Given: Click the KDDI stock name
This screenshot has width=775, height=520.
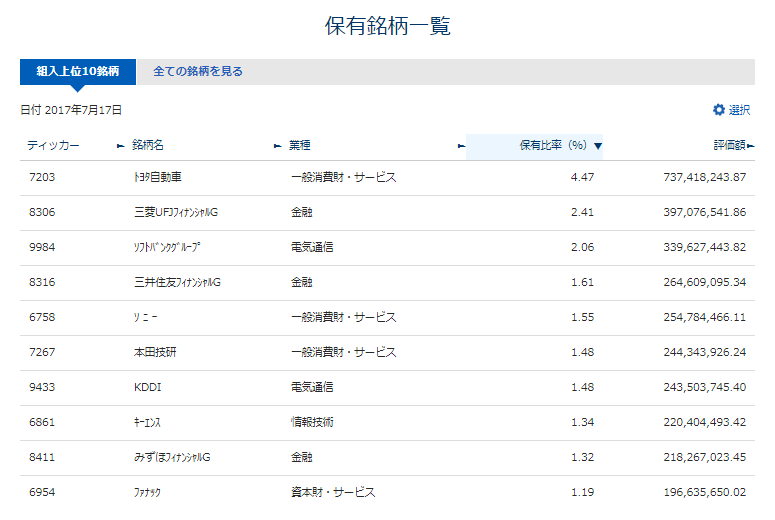Looking at the screenshot, I should tap(148, 387).
